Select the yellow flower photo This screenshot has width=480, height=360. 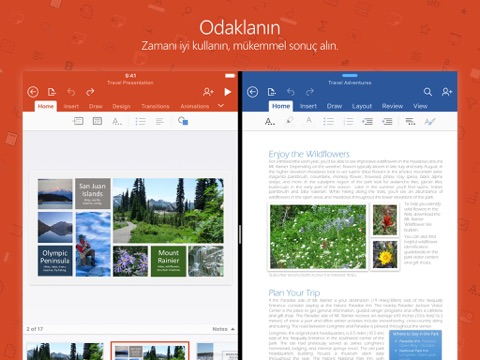coord(385,255)
